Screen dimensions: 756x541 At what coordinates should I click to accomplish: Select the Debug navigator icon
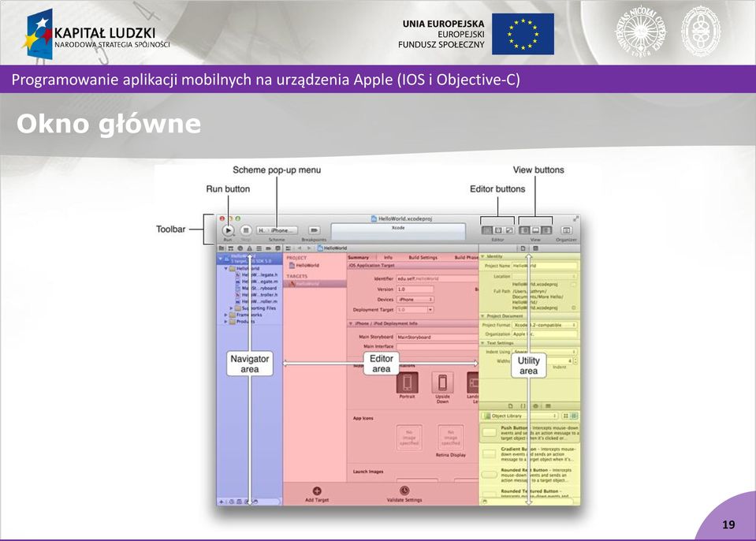(x=259, y=248)
